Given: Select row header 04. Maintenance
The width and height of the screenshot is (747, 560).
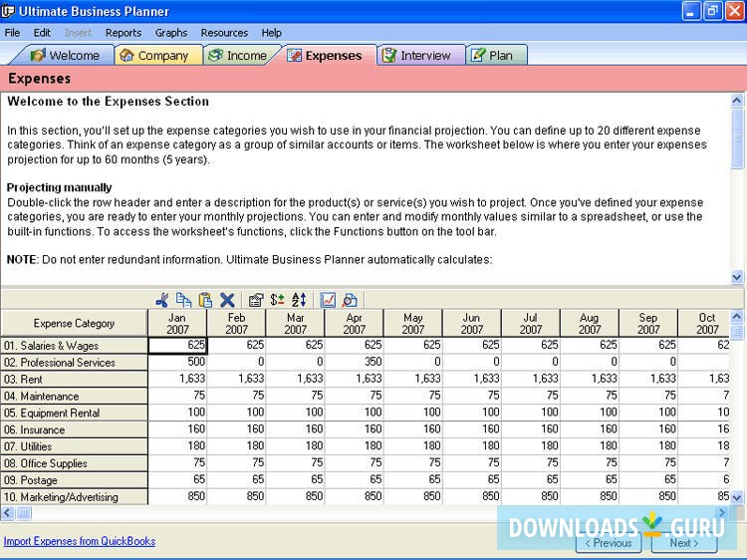Looking at the screenshot, I should (x=75, y=396).
